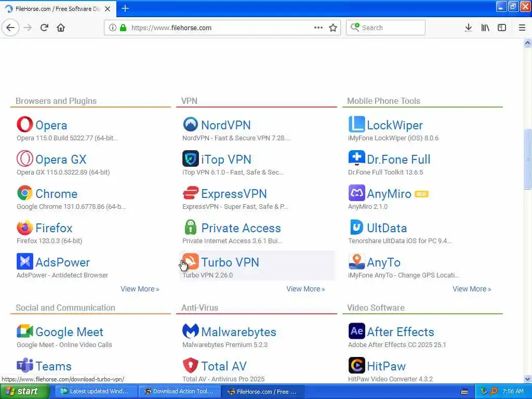
Task: Click the UltData app icon
Action: point(356,228)
